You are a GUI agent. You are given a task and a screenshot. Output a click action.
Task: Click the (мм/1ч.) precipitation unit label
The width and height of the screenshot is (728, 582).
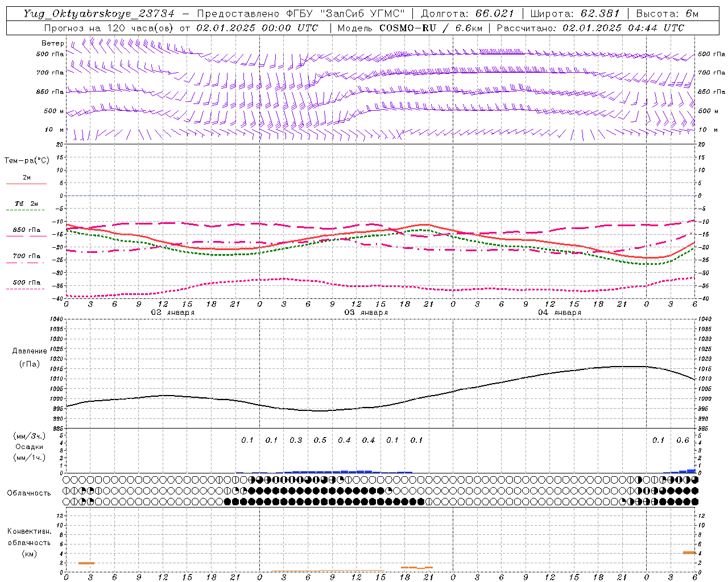pyautogui.click(x=29, y=458)
